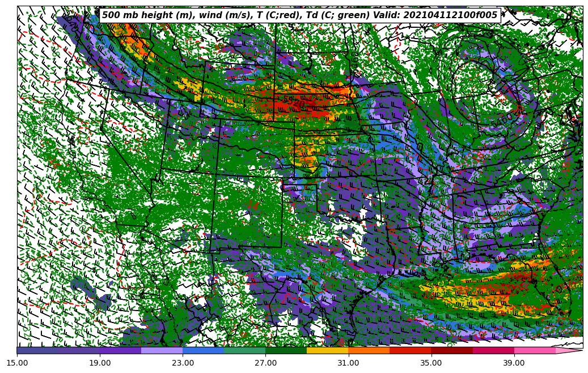Viewport: 588px width, 373px height.
Task: Click the 27.00 colorbar tick label
Action: (265, 362)
